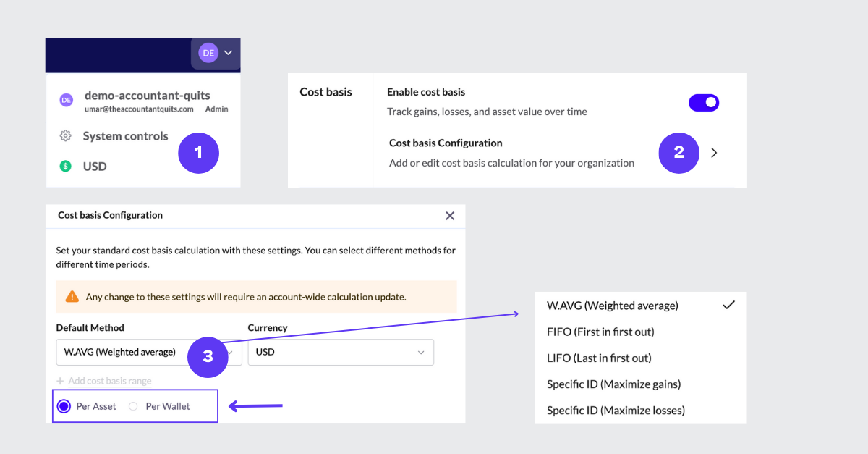This screenshot has height=454, width=868.
Task: Click the orange warning triangle icon
Action: click(72, 297)
